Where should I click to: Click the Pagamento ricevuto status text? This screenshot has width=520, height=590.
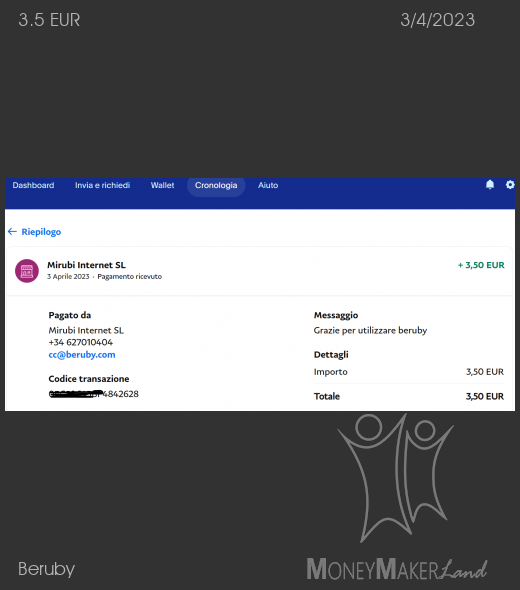tap(129, 277)
